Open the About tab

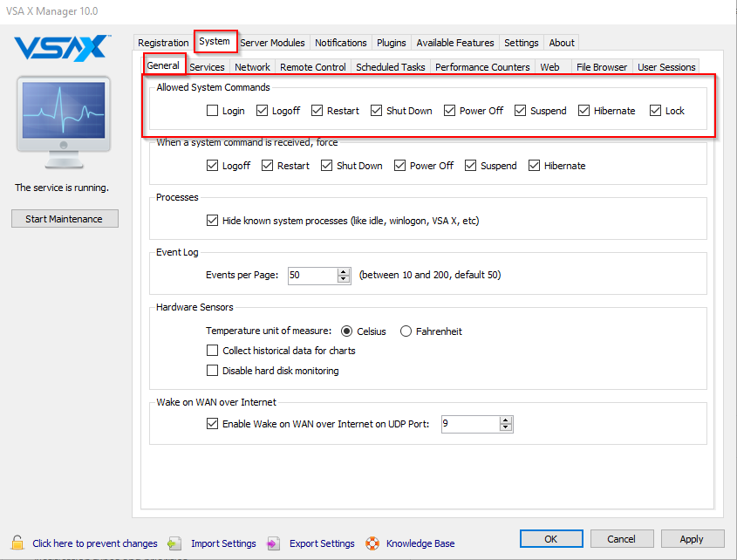[x=562, y=43]
